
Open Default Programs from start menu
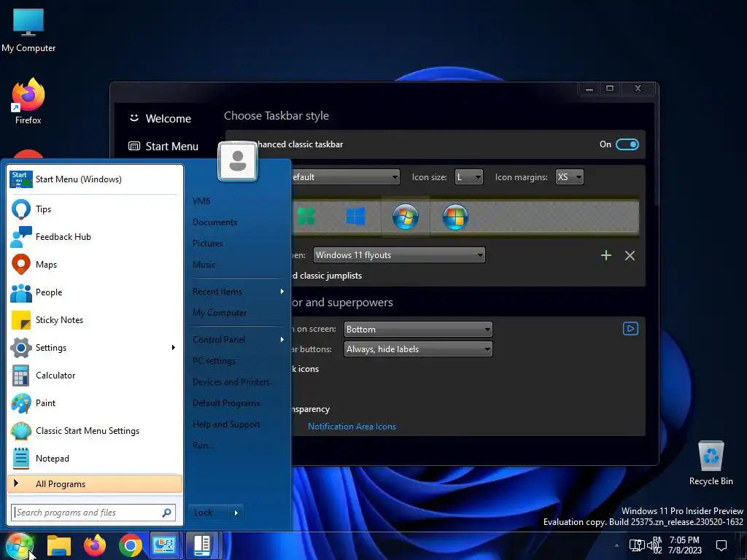226,403
